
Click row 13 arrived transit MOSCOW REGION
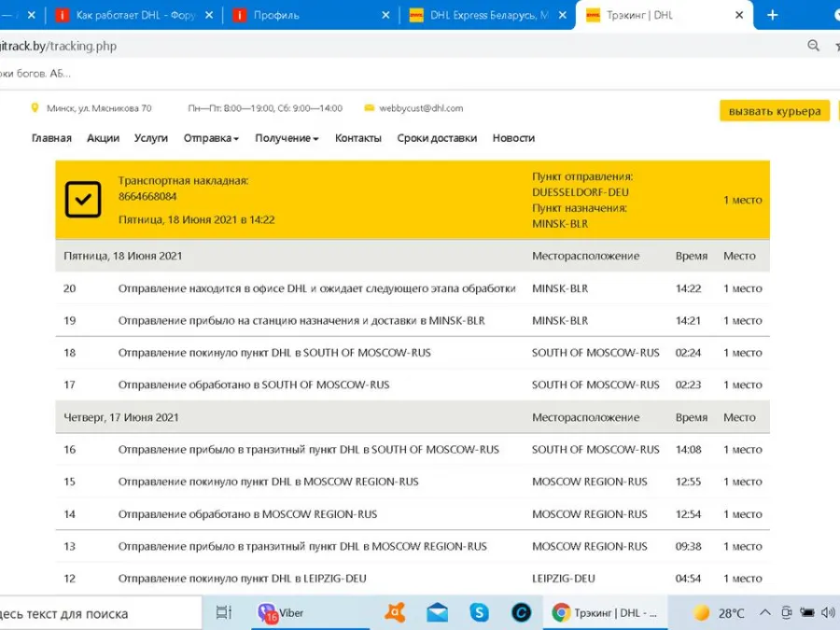pos(302,546)
